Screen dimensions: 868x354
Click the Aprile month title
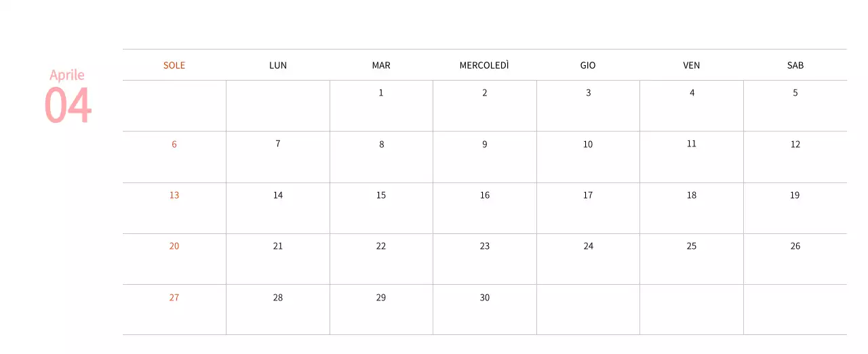[x=67, y=75]
